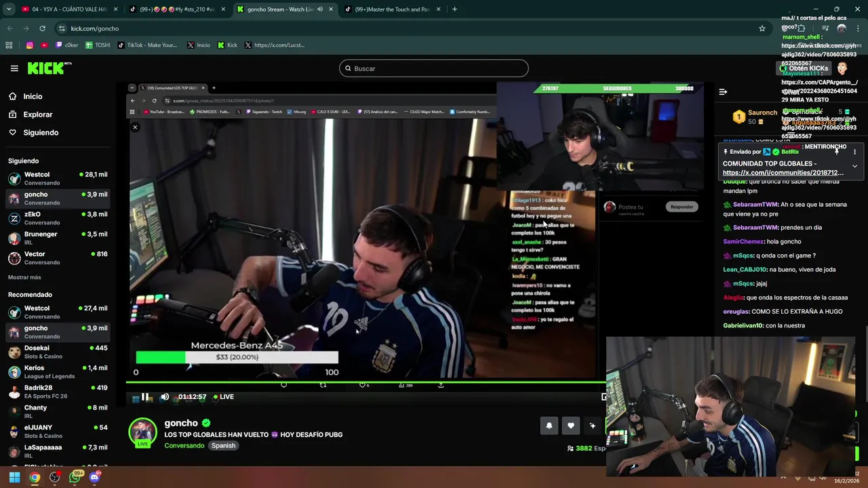Click the Spanish language tag
This screenshot has height=488, width=868.
click(x=223, y=446)
